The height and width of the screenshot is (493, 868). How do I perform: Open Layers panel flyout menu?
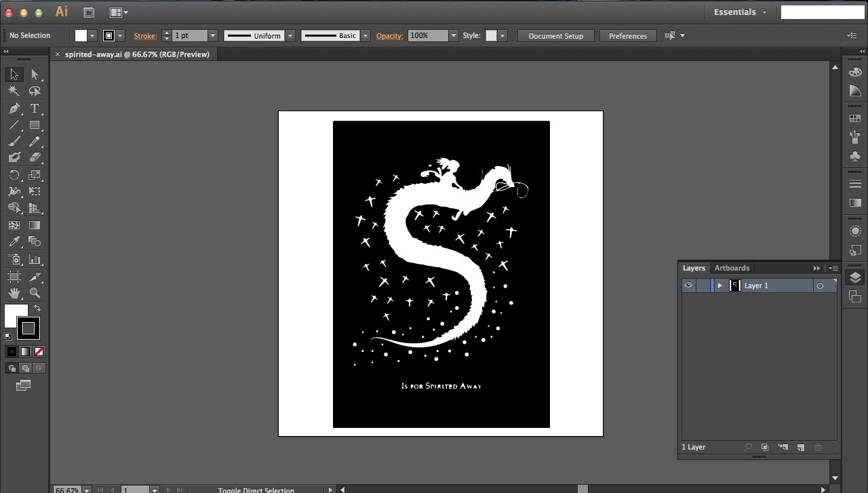point(833,268)
